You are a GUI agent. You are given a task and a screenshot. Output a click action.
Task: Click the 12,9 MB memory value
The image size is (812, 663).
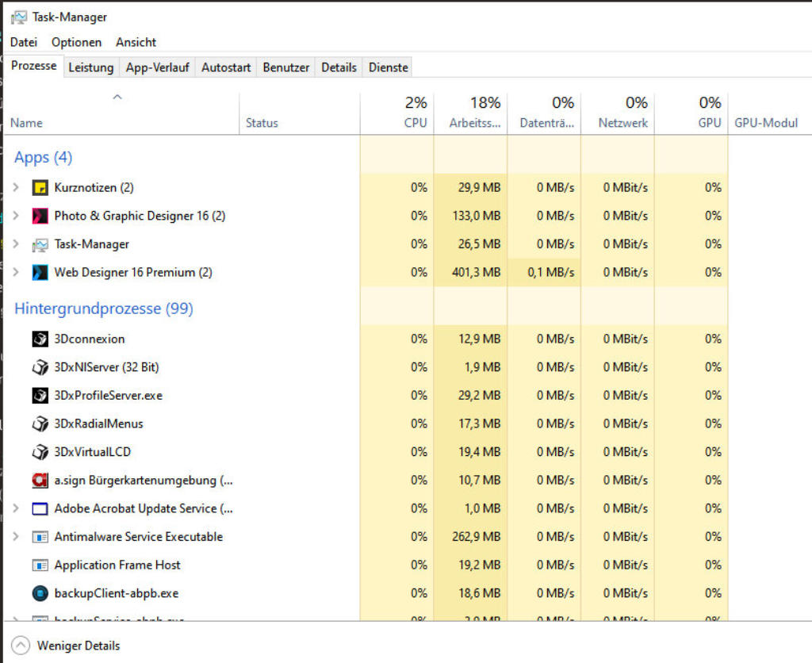(x=479, y=339)
